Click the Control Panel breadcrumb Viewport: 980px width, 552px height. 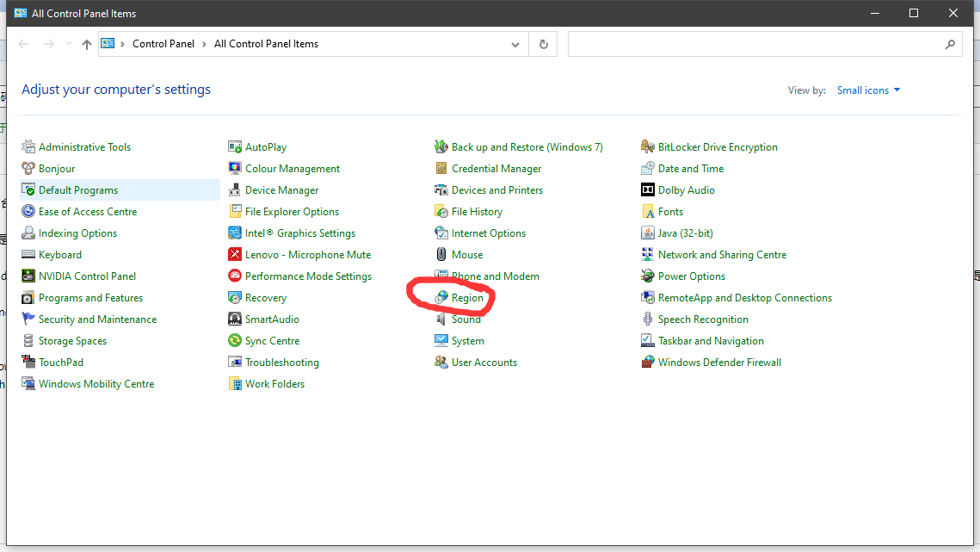pos(163,44)
